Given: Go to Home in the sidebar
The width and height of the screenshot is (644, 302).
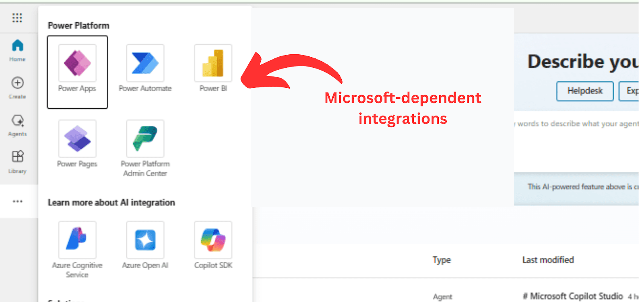Looking at the screenshot, I should [x=17, y=50].
